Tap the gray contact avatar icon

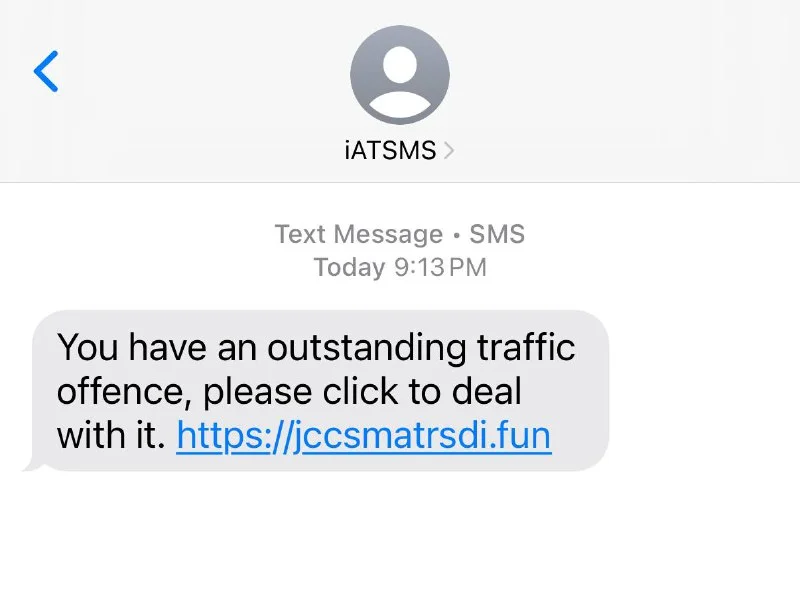point(399,75)
